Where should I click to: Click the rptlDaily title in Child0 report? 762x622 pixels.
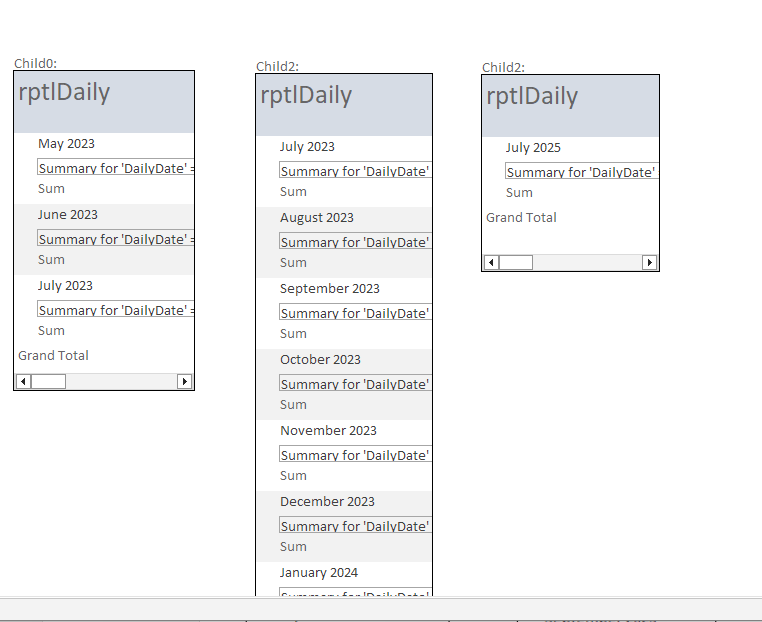[x=64, y=93]
